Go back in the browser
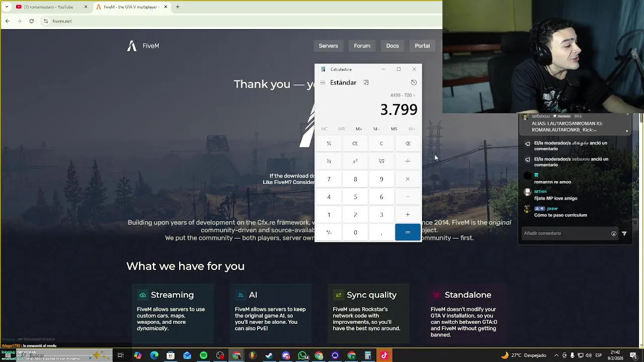This screenshot has height=362, width=644. (x=7, y=21)
